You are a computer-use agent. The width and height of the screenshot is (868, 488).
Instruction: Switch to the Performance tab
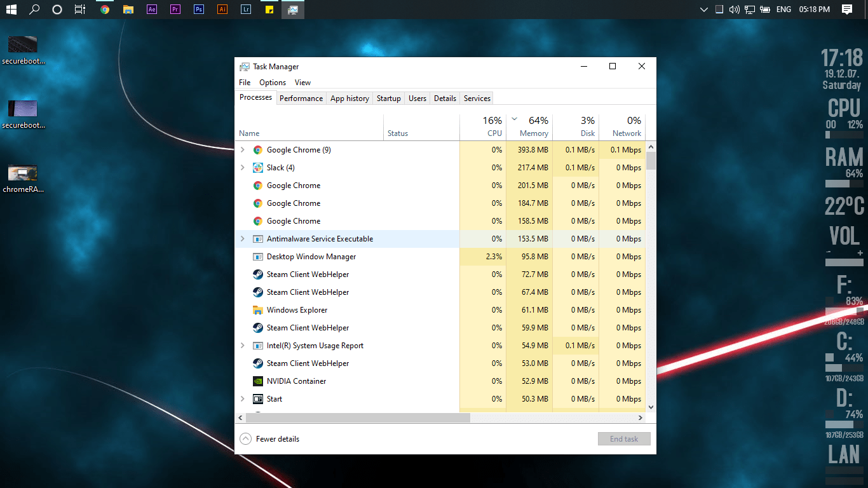click(x=301, y=98)
